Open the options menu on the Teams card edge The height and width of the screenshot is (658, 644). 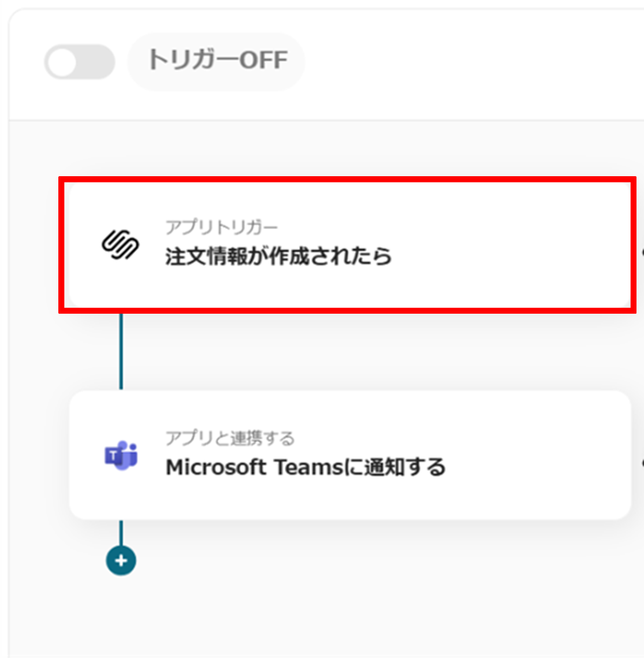(642, 463)
